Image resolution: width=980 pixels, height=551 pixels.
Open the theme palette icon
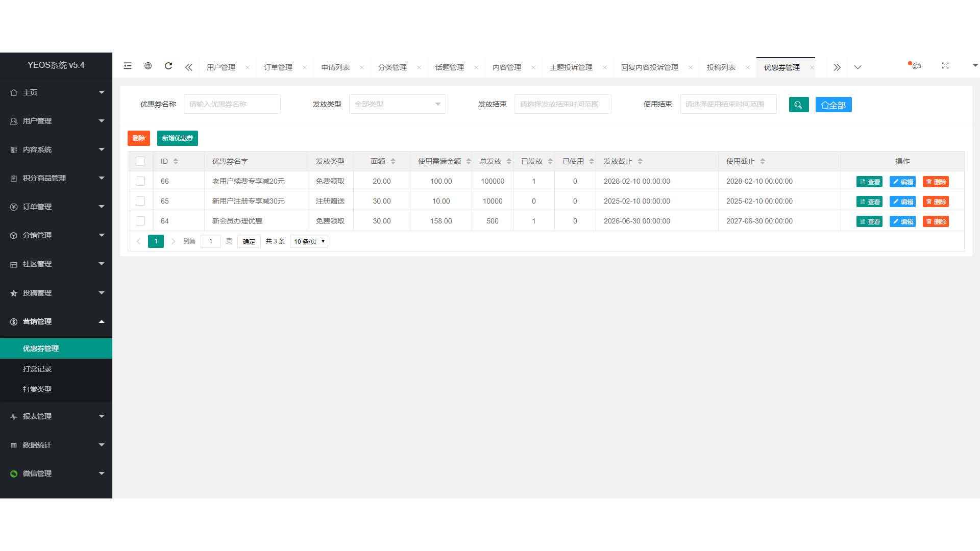[x=917, y=66]
